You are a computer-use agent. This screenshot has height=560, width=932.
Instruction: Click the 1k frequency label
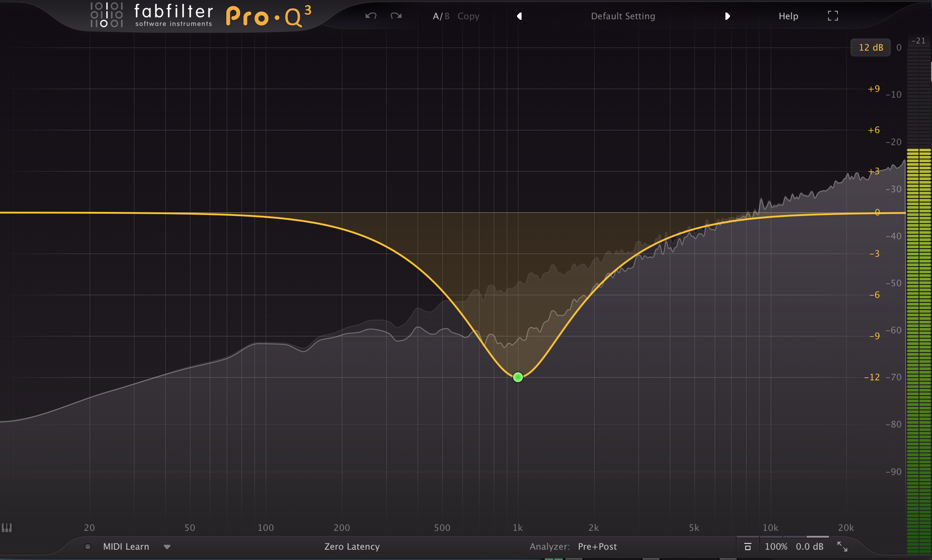[518, 528]
